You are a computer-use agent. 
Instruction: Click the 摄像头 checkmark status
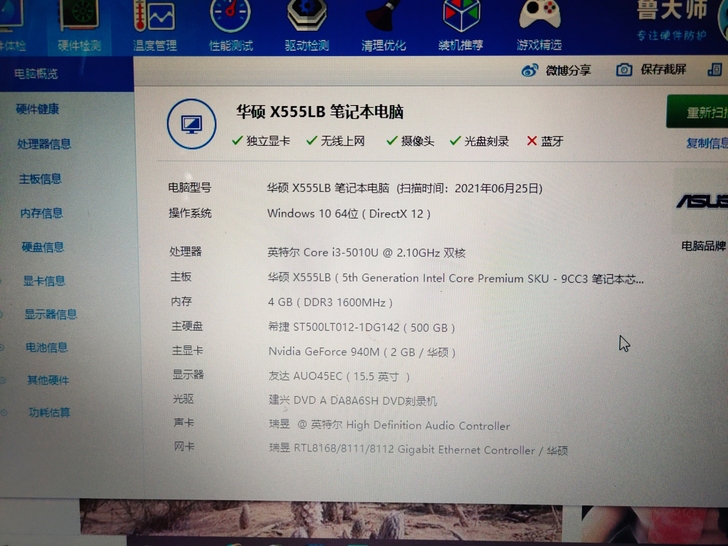click(x=410, y=141)
